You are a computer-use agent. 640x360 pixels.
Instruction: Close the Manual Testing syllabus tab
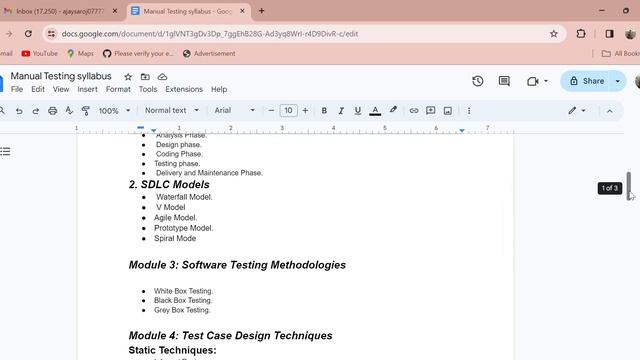(242, 11)
